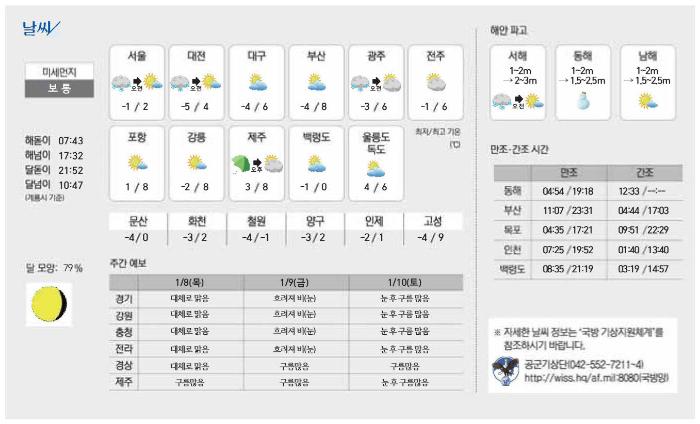The height and width of the screenshot is (424, 700).
Task: Click the Jeonju (전주) cloud icon
Action: click(436, 82)
